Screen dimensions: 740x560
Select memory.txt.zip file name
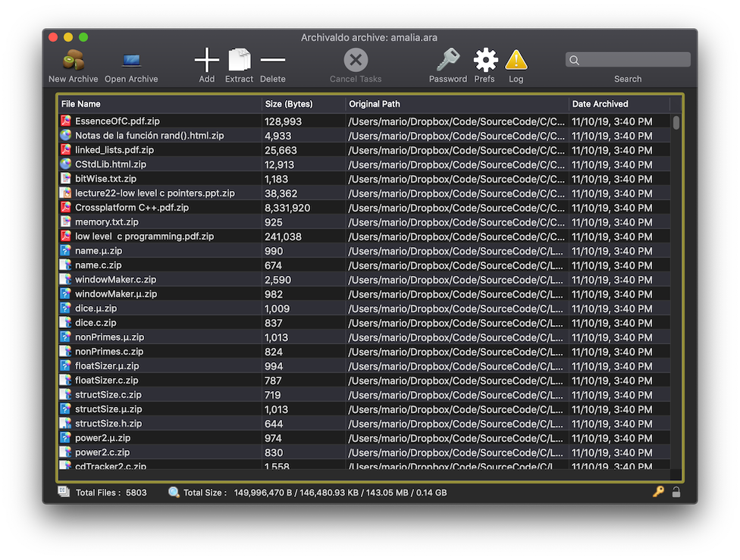click(107, 222)
